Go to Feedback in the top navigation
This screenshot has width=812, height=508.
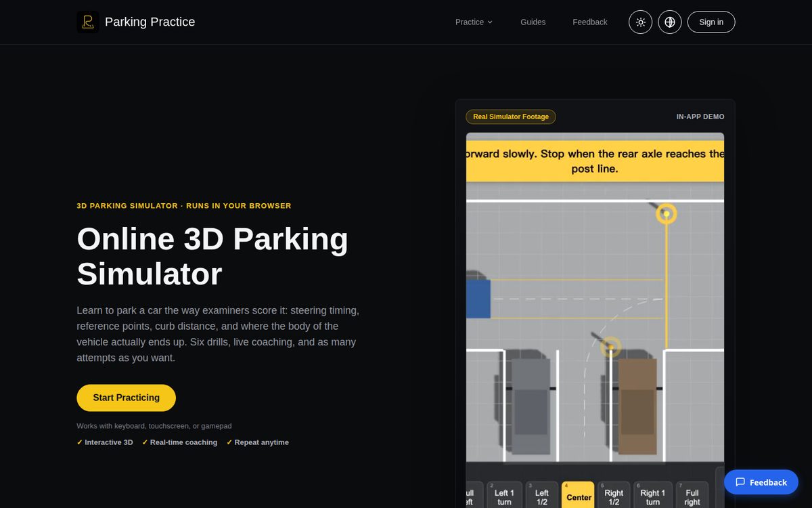590,22
